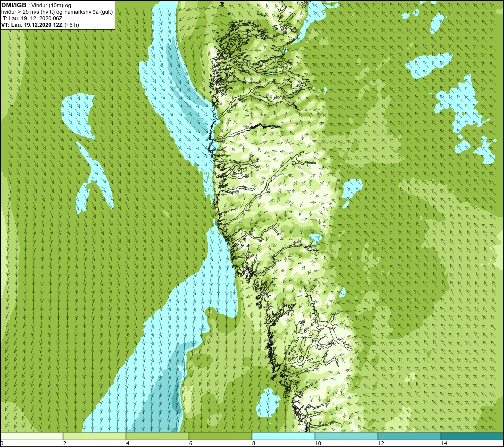The height and width of the screenshot is (447, 504).
Task: Click the cyan 10–12 color scale segment
Action: [346, 436]
